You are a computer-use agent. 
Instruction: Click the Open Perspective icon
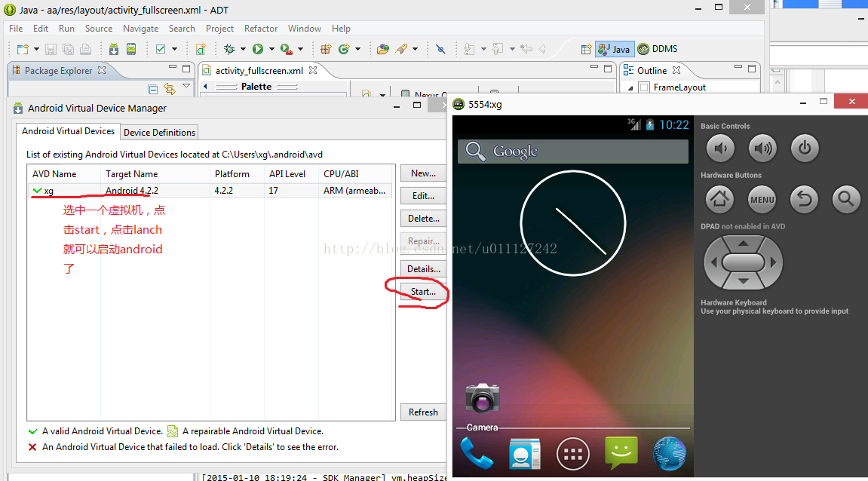click(x=586, y=49)
